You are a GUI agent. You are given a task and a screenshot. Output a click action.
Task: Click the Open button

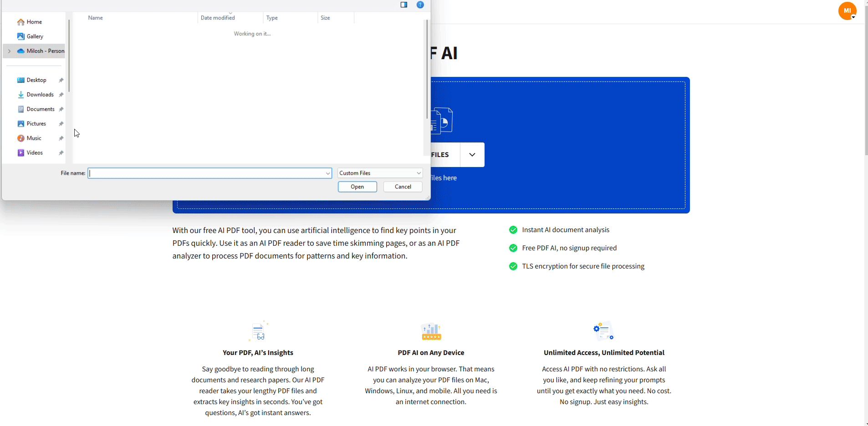(357, 187)
